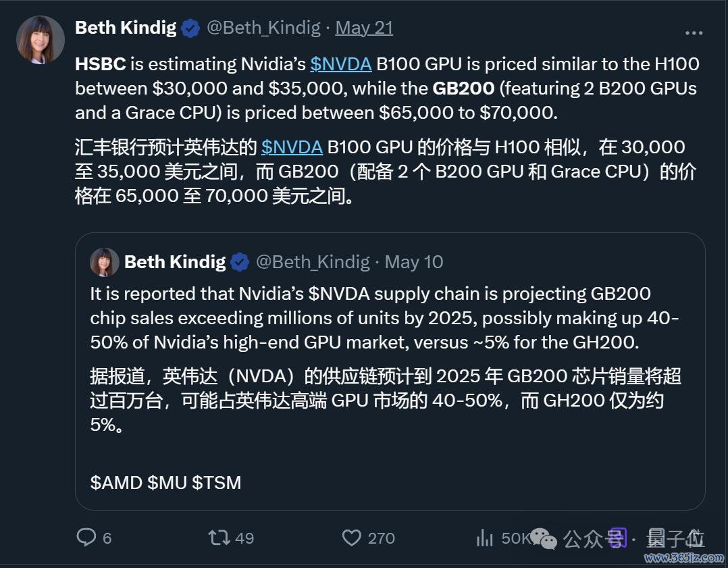
Task: Click the Beth Kindig display name at top
Action: pos(126,28)
